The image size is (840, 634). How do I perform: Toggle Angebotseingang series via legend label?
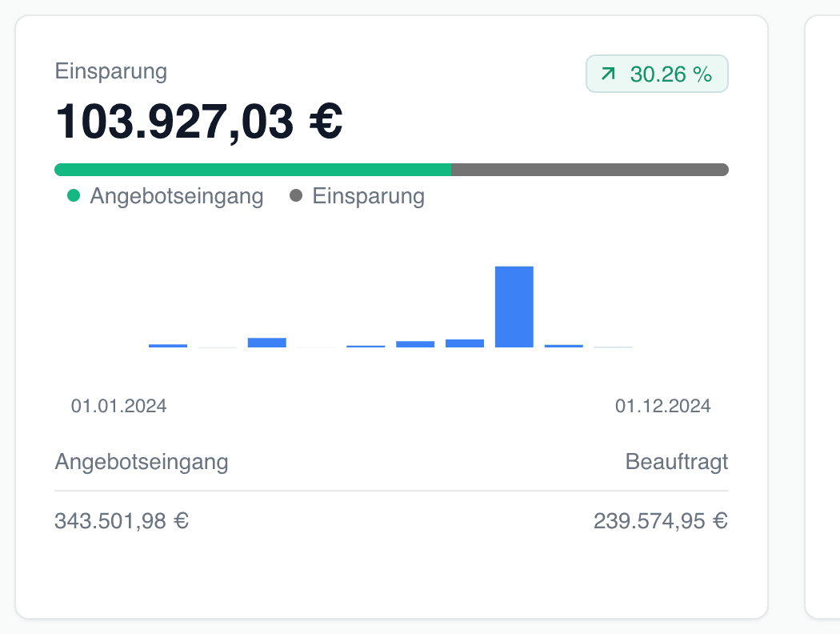click(x=176, y=196)
